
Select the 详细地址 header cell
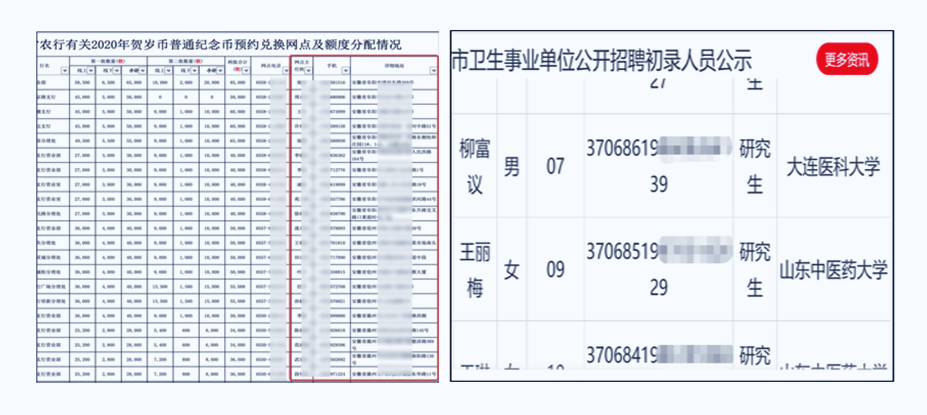click(394, 66)
